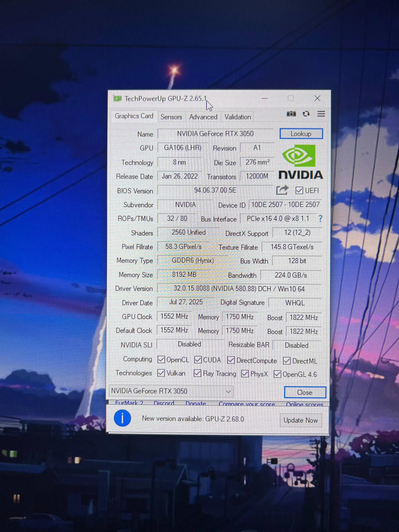This screenshot has width=399, height=532.
Task: Click the Resizable BAR Disabled value
Action: 297,345
